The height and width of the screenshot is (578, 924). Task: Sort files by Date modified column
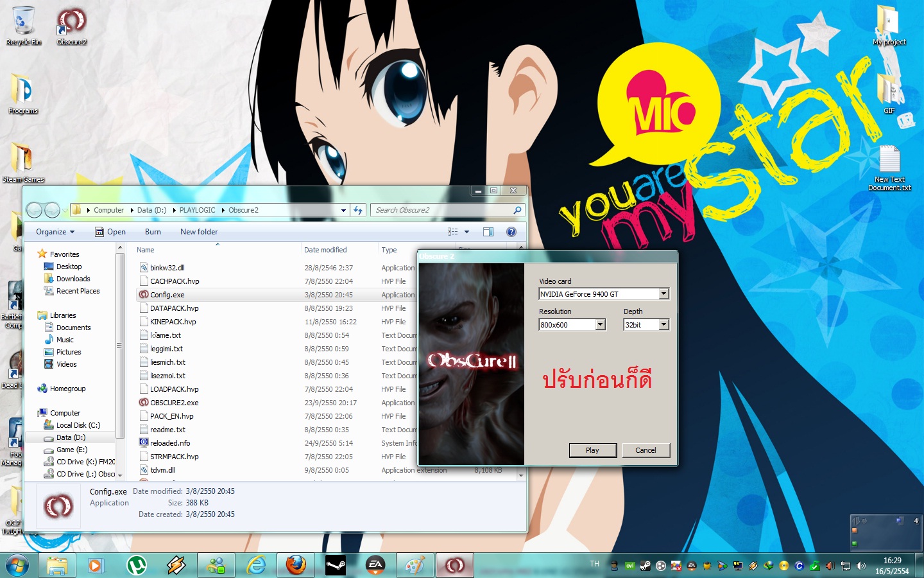pyautogui.click(x=339, y=250)
